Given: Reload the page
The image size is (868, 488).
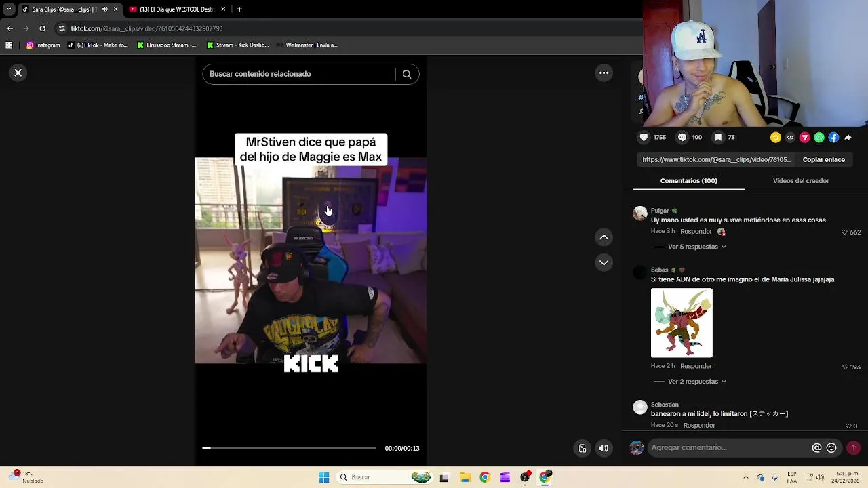Looking at the screenshot, I should tap(42, 28).
